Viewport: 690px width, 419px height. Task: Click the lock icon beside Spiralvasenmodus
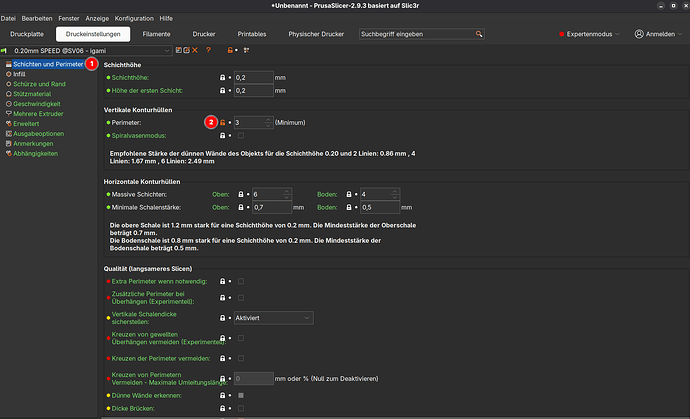pos(223,135)
